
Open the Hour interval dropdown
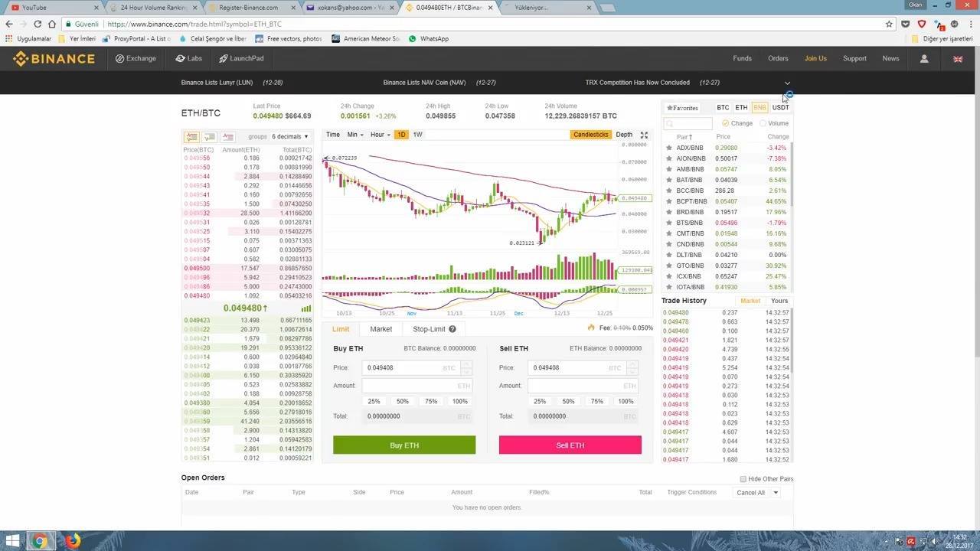[x=379, y=135]
